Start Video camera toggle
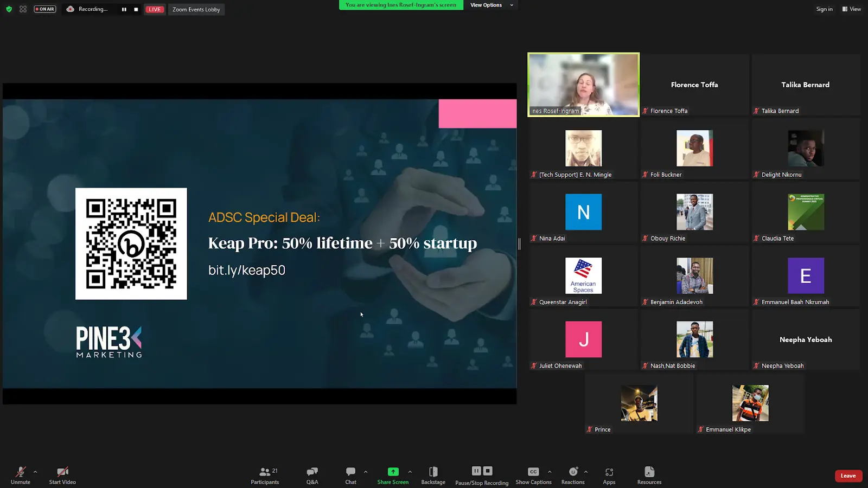This screenshot has width=868, height=488. [x=62, y=476]
